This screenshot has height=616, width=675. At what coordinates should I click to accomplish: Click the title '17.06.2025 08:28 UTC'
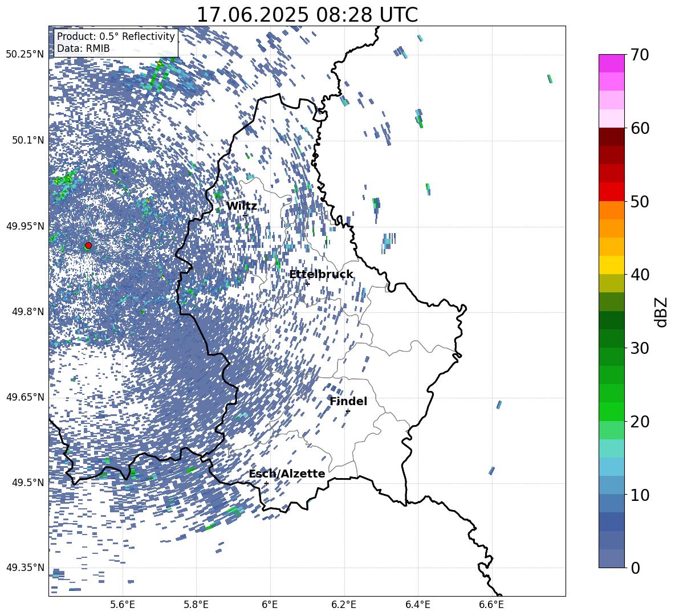click(x=307, y=15)
